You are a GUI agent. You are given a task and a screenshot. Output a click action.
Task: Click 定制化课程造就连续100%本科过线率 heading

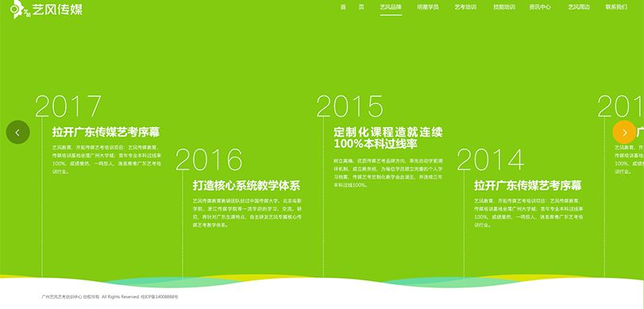pyautogui.click(x=388, y=138)
